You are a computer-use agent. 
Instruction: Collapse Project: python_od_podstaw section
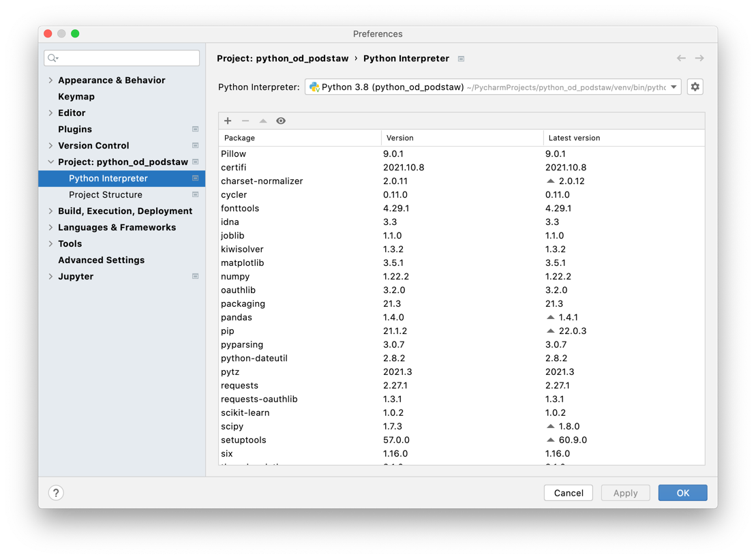pyautogui.click(x=51, y=162)
